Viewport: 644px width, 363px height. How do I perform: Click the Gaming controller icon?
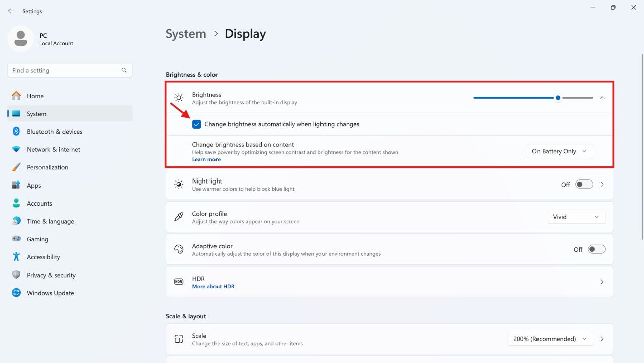[16, 239]
